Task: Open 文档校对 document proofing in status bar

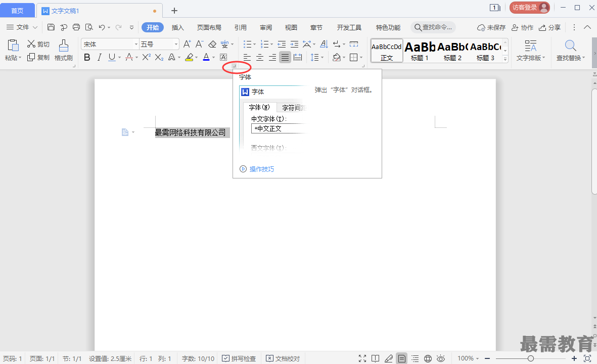Action: 283,358
